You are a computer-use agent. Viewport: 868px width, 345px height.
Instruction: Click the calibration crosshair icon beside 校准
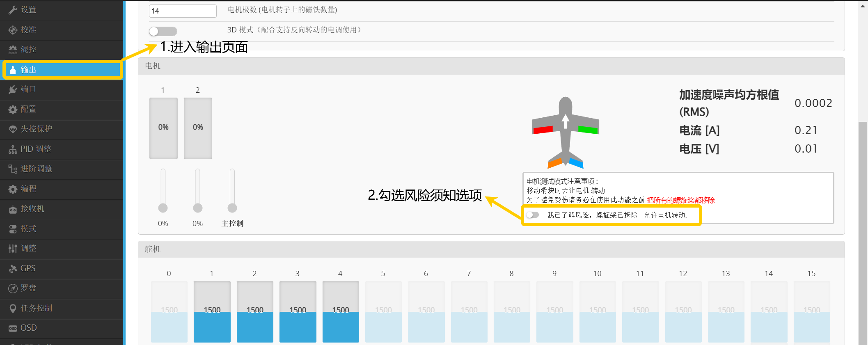pos(13,30)
